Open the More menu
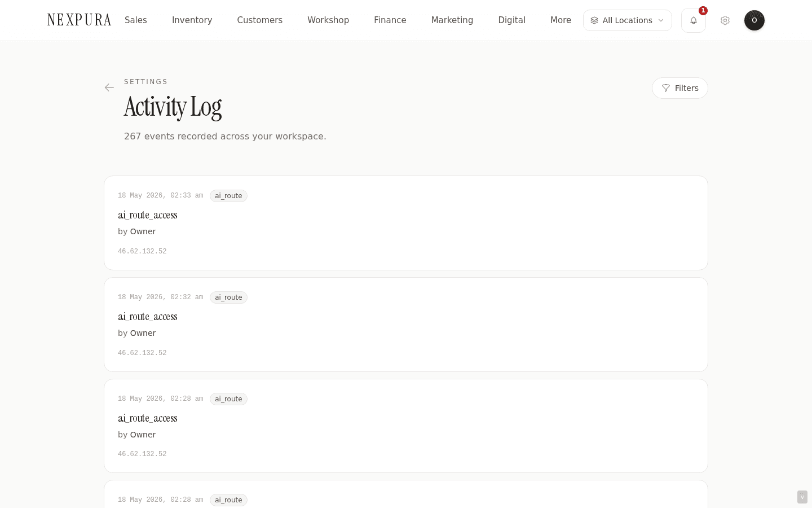 click(561, 20)
